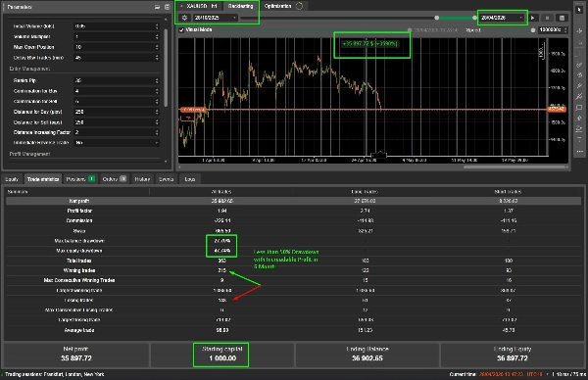Click the Trading sessions status bar text
Viewport: 588px width, 380px height.
click(x=55, y=374)
